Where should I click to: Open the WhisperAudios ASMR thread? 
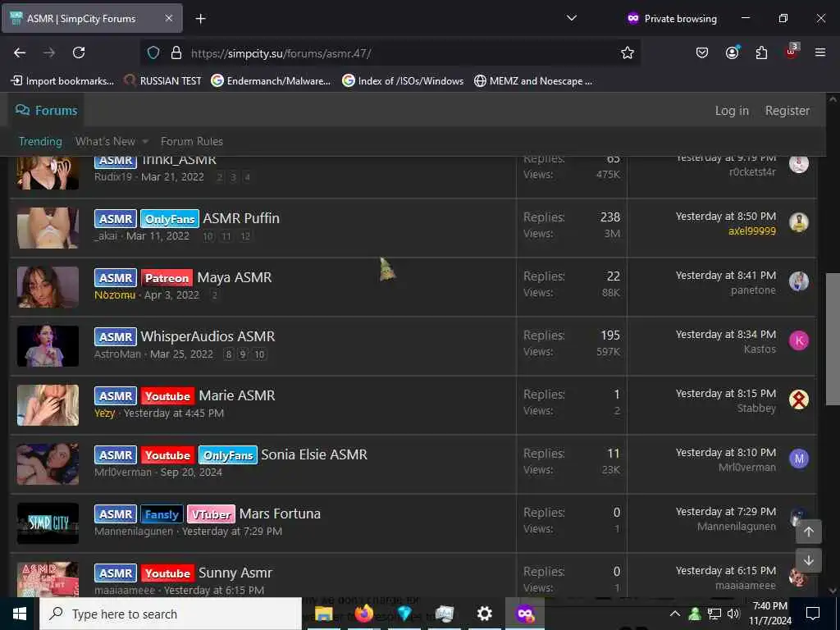208,336
